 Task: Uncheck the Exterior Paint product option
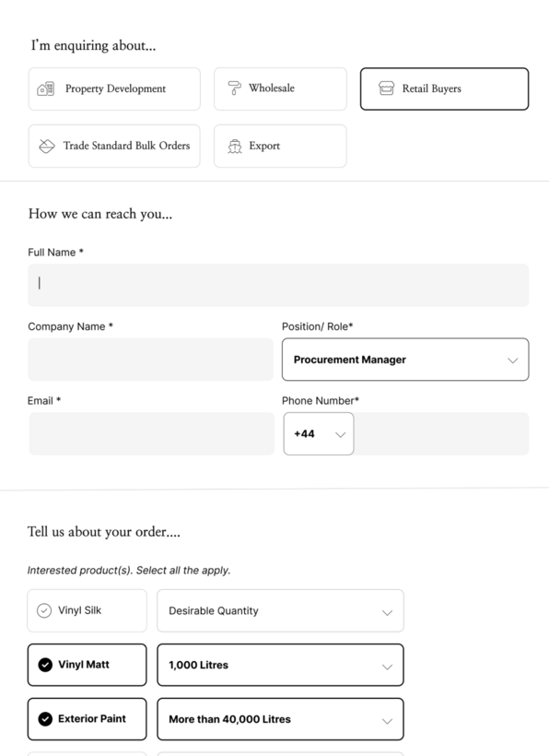point(88,719)
